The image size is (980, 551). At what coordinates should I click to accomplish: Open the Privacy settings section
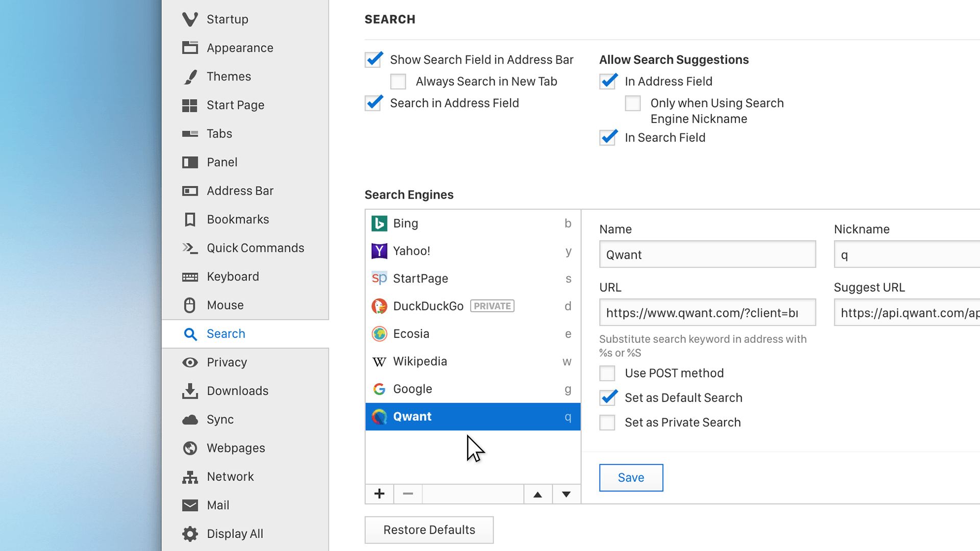click(x=227, y=362)
